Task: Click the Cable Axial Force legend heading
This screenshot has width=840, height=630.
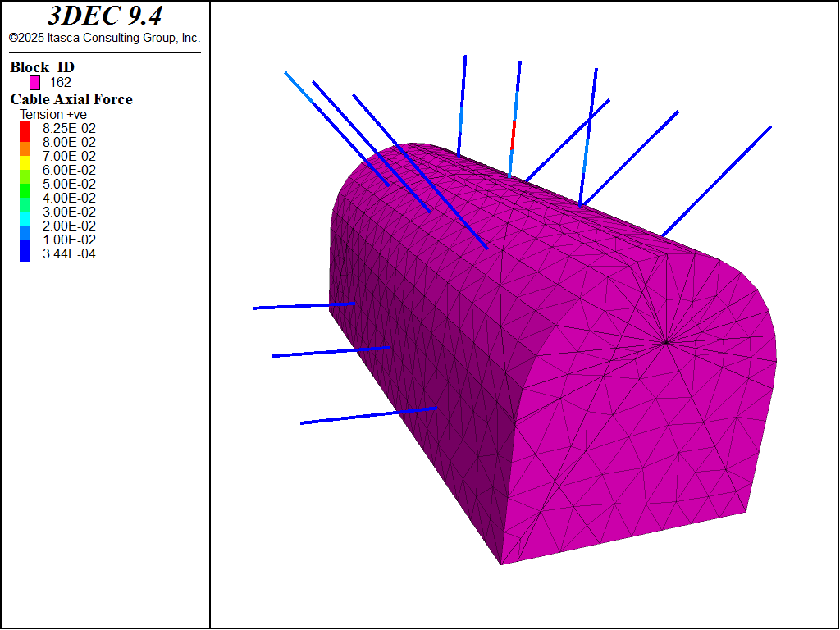Action: tap(71, 99)
